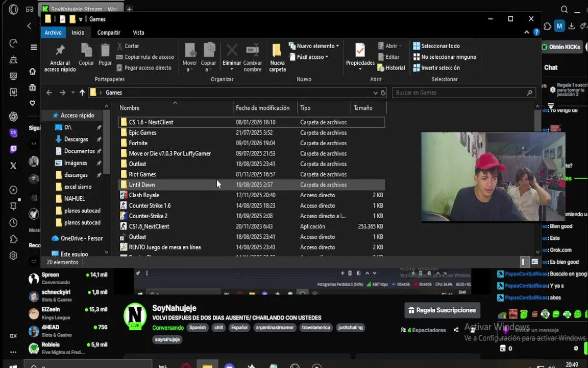Switch to Vista ribbon tab

pyautogui.click(x=138, y=33)
